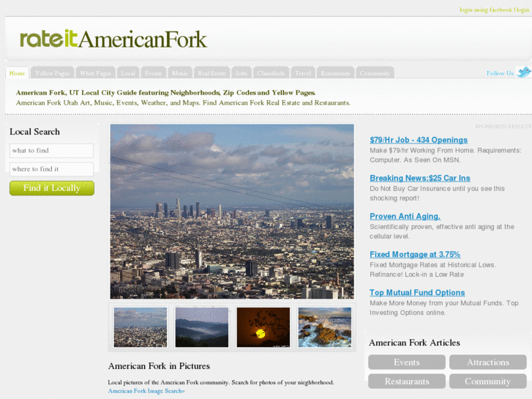Click the 'SPONSORED RESULTS' label
The height and width of the screenshot is (399, 532).
point(503,127)
